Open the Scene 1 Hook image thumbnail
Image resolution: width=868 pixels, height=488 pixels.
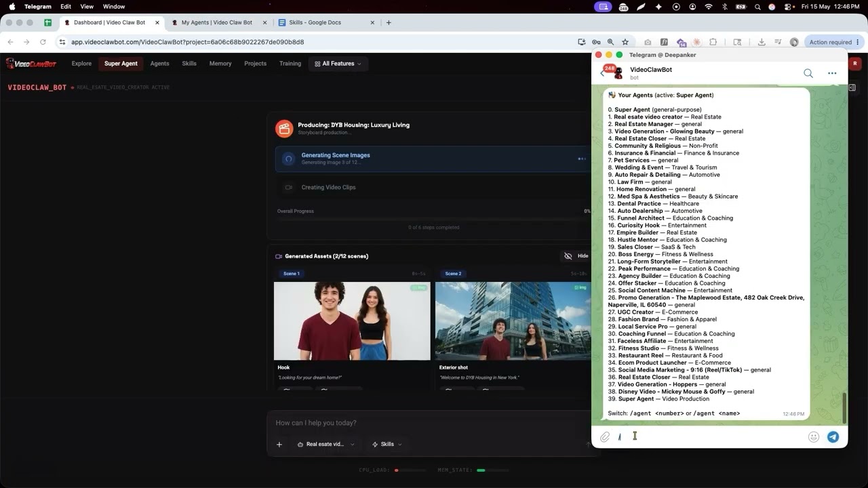352,321
